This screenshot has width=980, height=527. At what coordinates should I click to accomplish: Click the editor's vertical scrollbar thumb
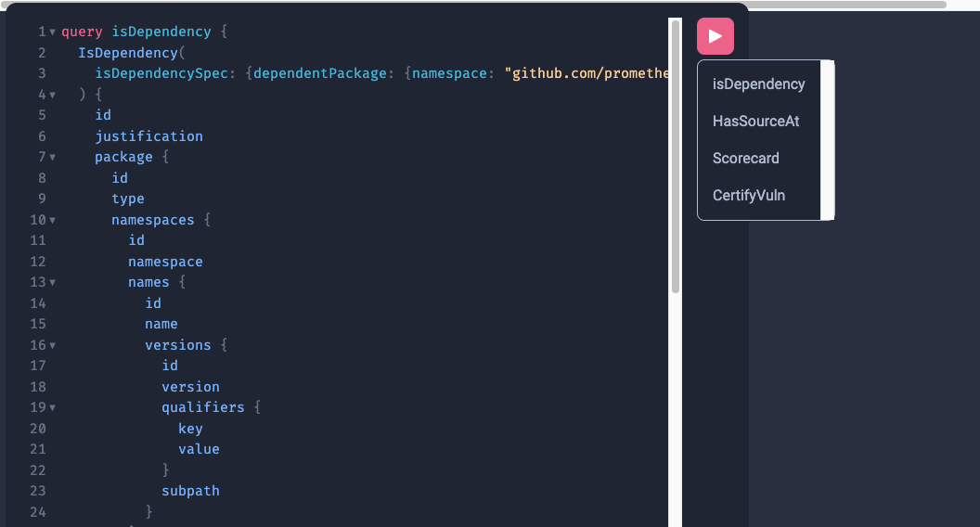676,158
